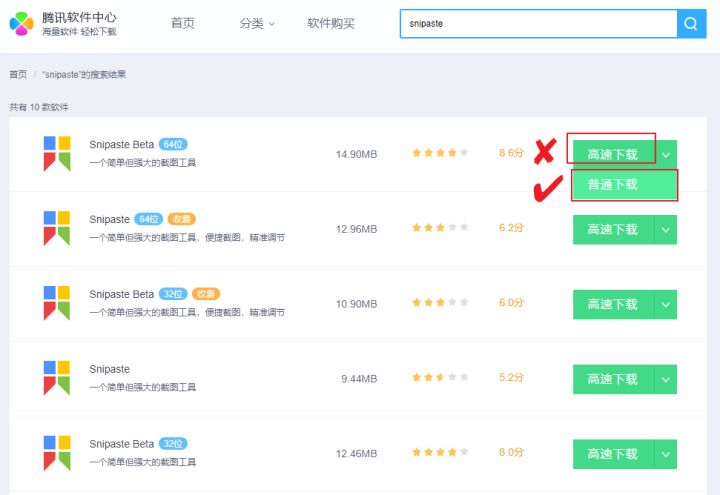
Task: Choose 普通下载 from the dropdown menu
Action: coord(624,185)
